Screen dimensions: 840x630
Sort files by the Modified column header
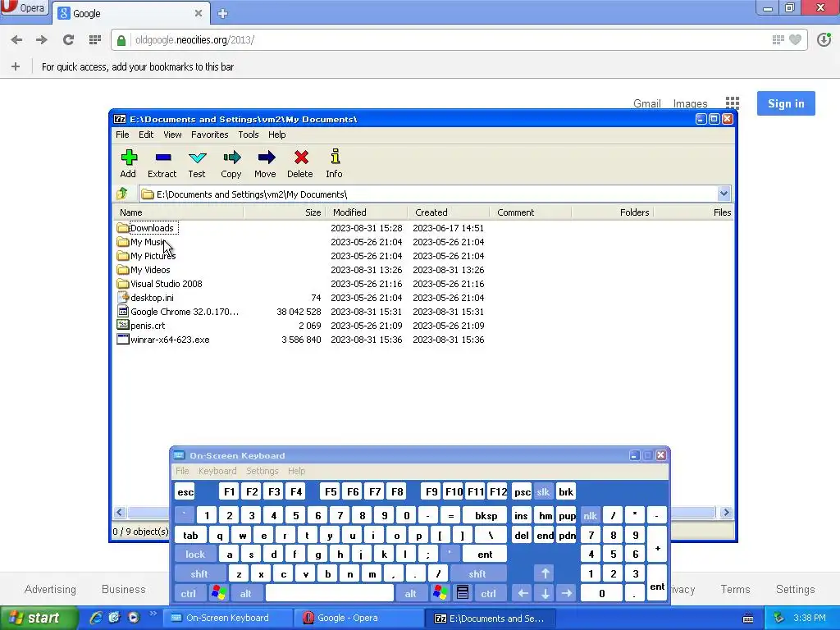pyautogui.click(x=367, y=212)
